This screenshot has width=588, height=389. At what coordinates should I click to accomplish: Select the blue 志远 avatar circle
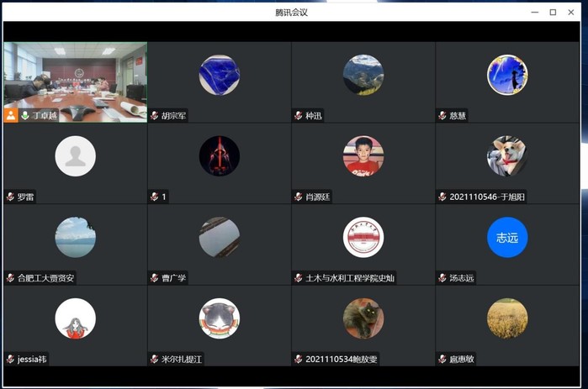(x=507, y=238)
